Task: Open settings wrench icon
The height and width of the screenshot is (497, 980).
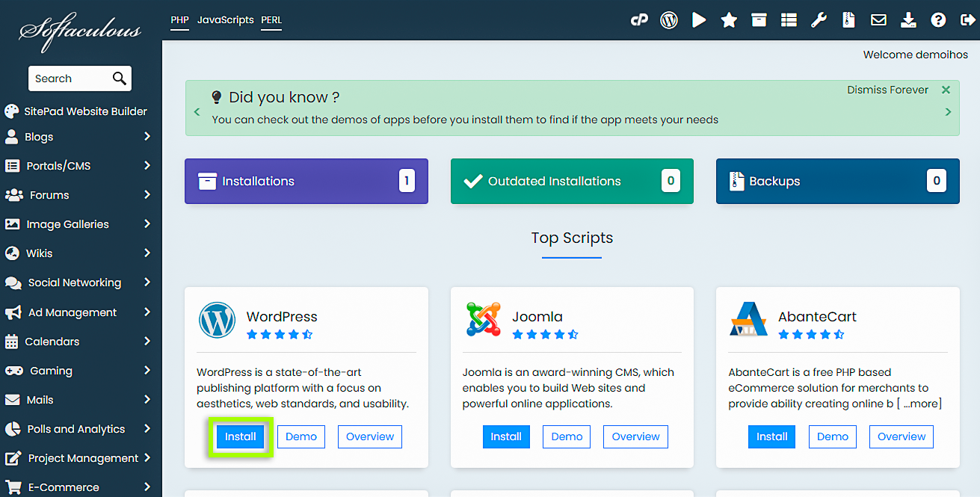Action: coord(819,20)
